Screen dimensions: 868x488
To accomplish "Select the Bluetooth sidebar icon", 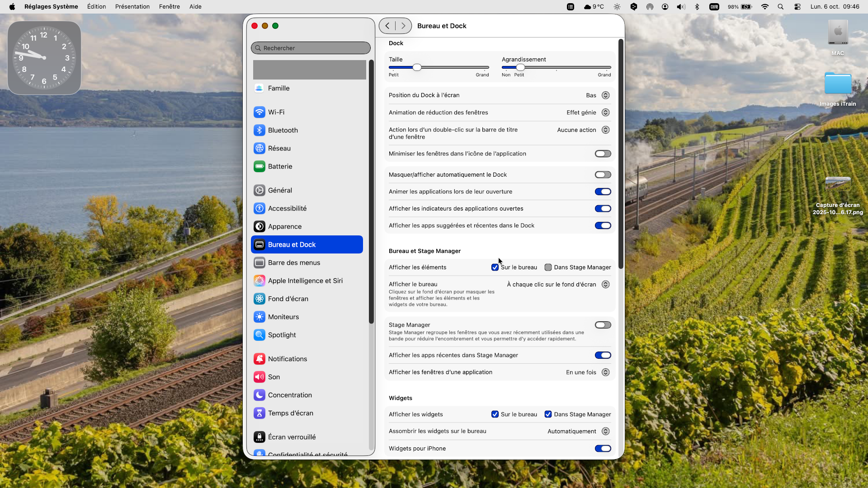I will pos(259,130).
